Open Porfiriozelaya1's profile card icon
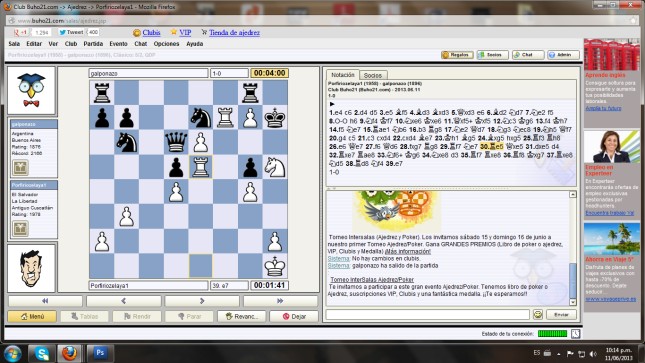This screenshot has height=363, width=645. click(20, 228)
